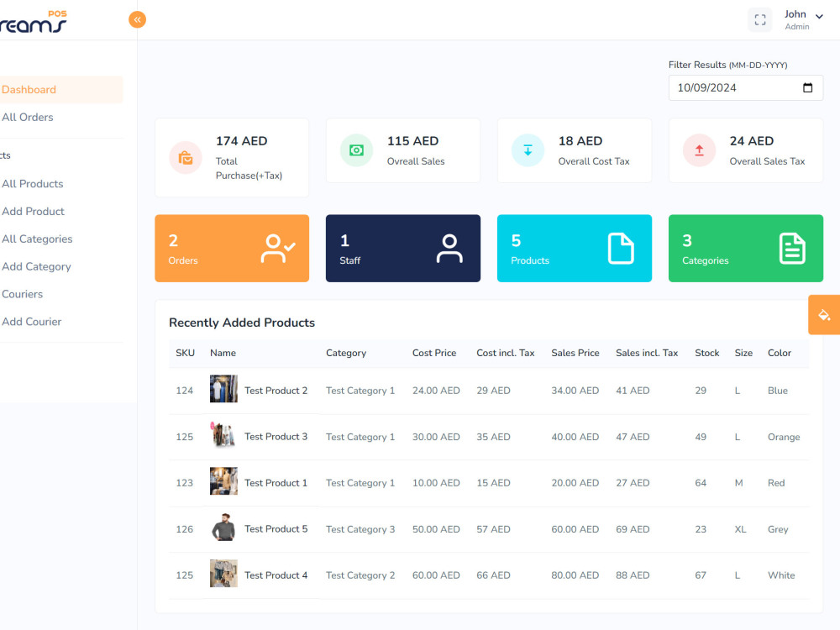
Task: Click the Color column header
Action: click(779, 353)
